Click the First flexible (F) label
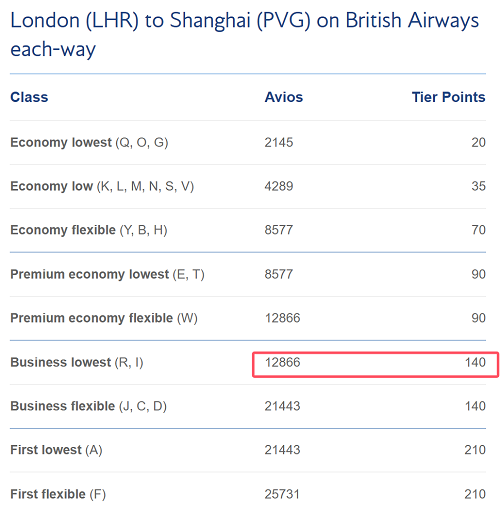The image size is (500, 515). [x=58, y=494]
